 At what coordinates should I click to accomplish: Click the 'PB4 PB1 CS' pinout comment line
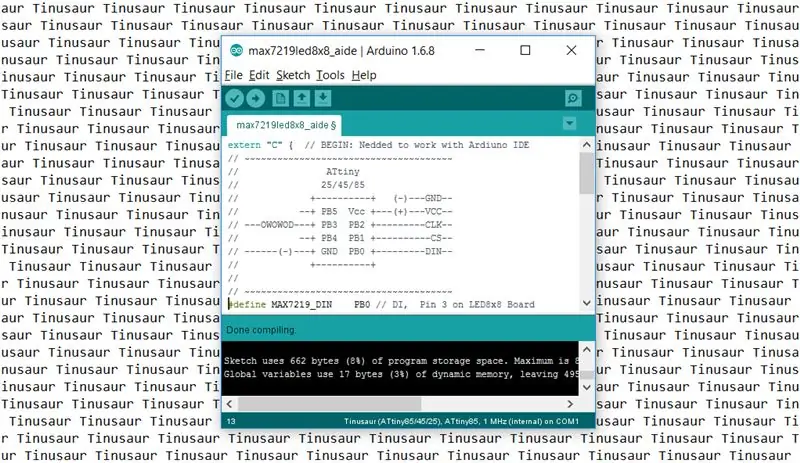[x=340, y=238]
